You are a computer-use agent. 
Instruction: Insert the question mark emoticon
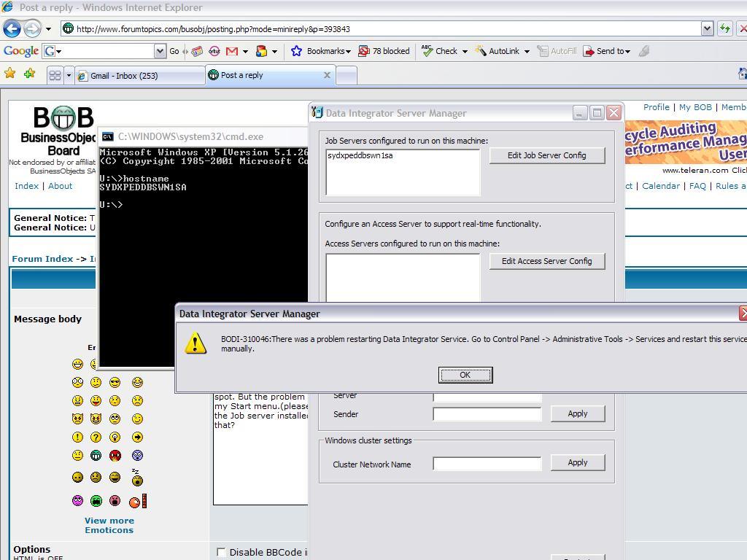tap(96, 437)
